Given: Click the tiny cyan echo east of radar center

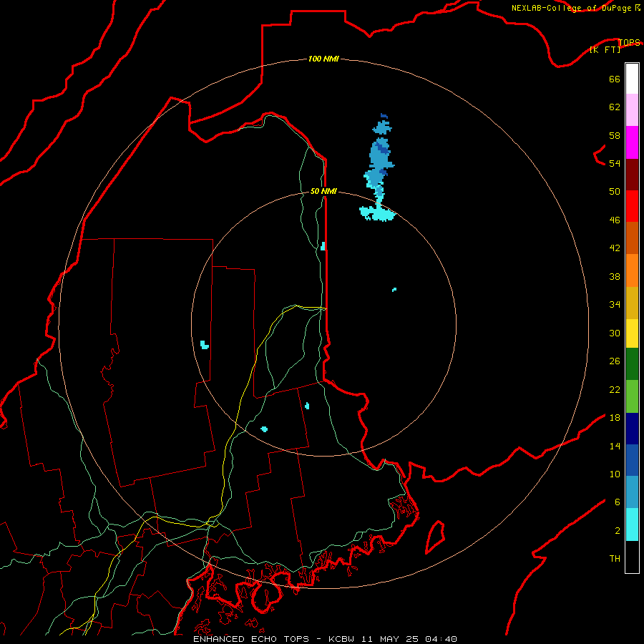Looking at the screenshot, I should coord(394,290).
